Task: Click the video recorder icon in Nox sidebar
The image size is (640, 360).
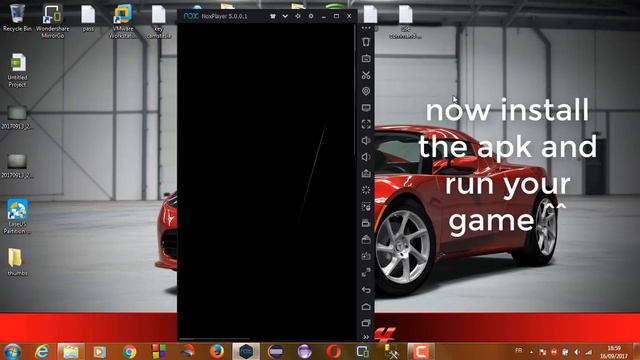Action: 366,223
